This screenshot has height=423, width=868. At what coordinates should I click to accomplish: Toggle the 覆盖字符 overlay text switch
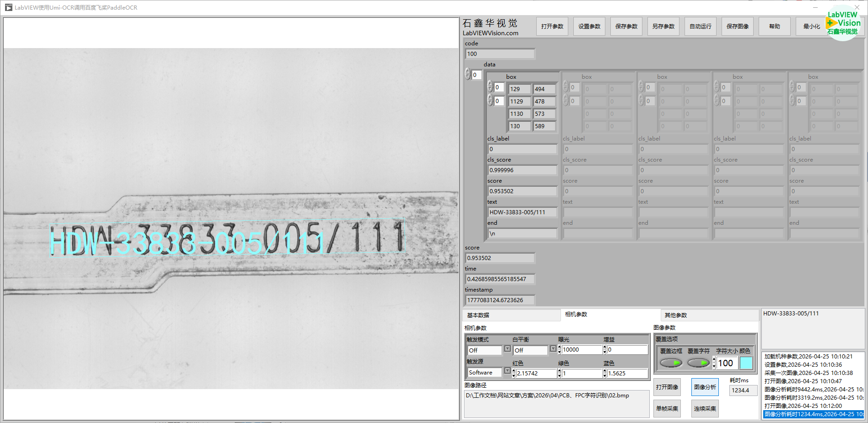pyautogui.click(x=698, y=363)
